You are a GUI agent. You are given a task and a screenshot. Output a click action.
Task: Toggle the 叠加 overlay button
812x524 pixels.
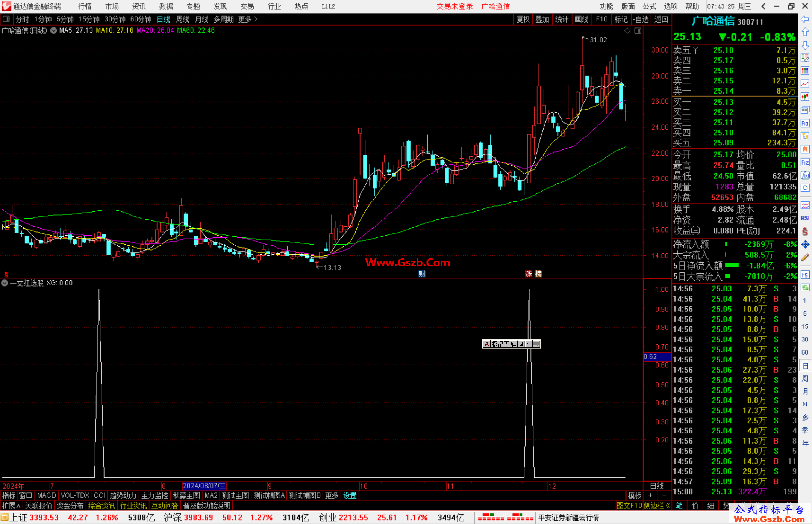click(x=542, y=19)
